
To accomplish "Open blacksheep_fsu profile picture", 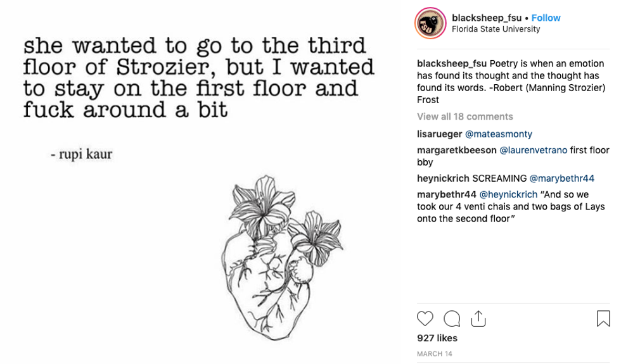I will [x=430, y=23].
